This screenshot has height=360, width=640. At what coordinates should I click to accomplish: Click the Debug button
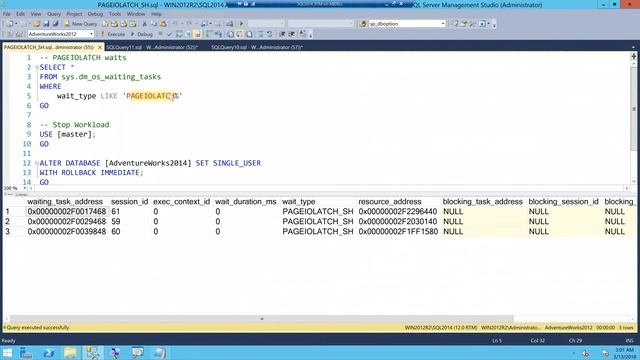(x=142, y=34)
